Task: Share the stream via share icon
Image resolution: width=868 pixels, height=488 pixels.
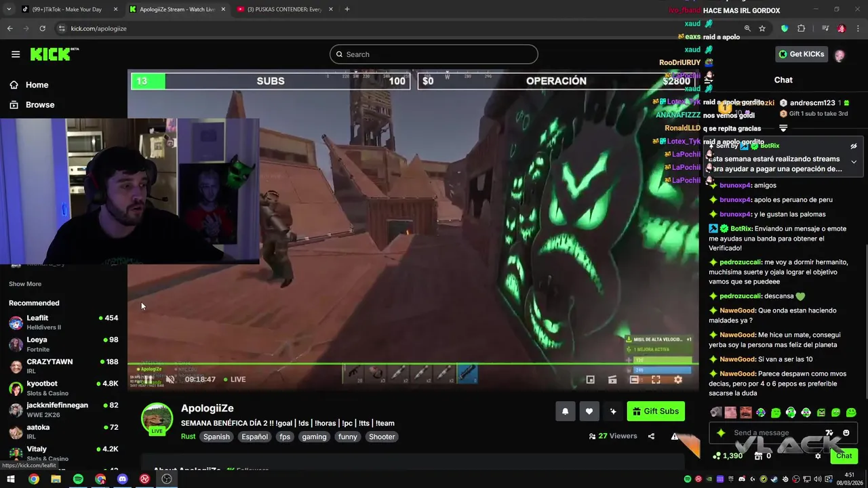Action: click(x=651, y=436)
